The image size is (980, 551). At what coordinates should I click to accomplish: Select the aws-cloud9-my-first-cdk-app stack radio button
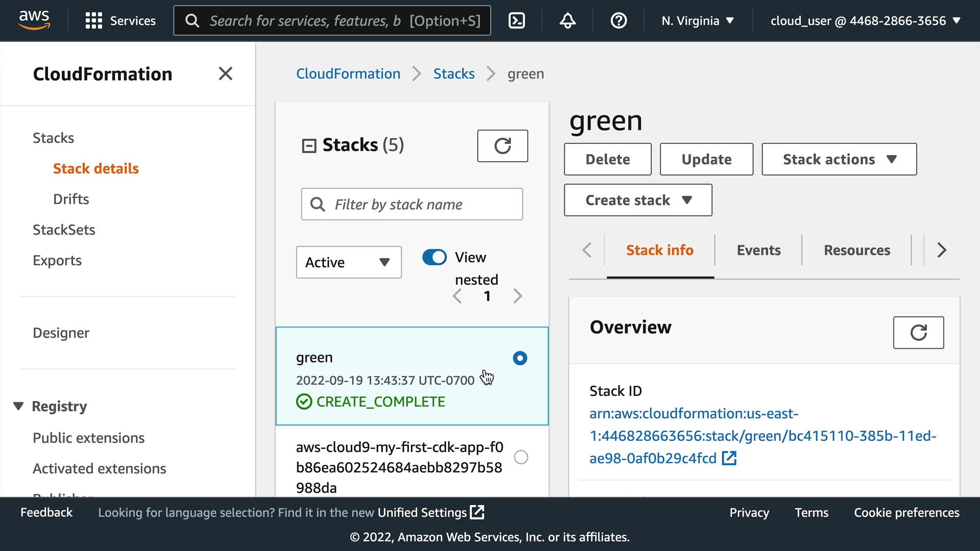click(x=521, y=457)
